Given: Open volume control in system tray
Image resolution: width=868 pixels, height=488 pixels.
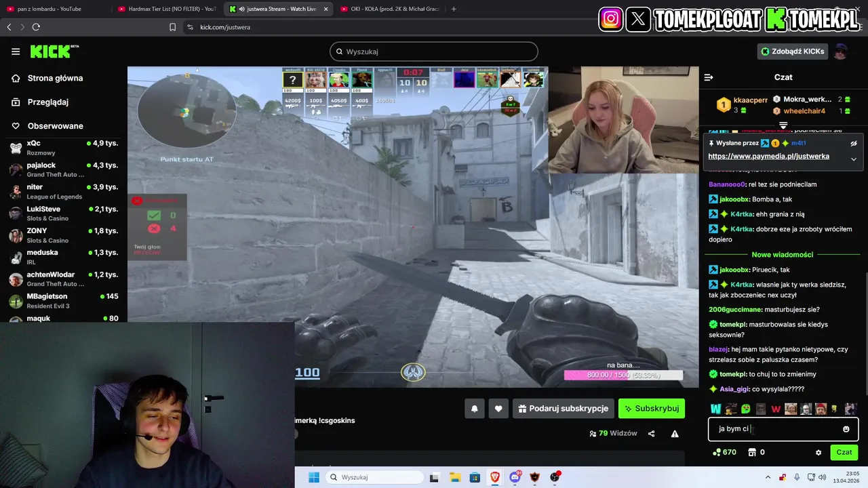Looking at the screenshot, I should coord(823,477).
